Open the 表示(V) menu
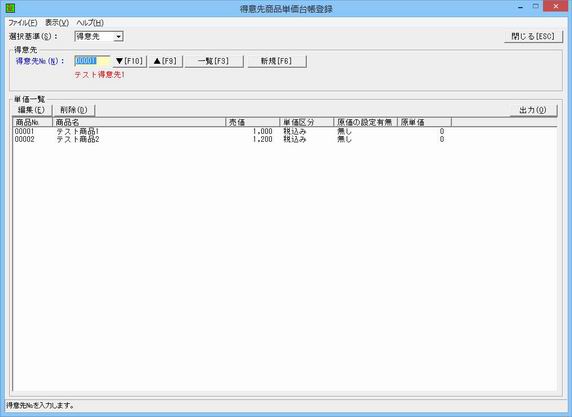This screenshot has height=417, width=572. [x=57, y=23]
